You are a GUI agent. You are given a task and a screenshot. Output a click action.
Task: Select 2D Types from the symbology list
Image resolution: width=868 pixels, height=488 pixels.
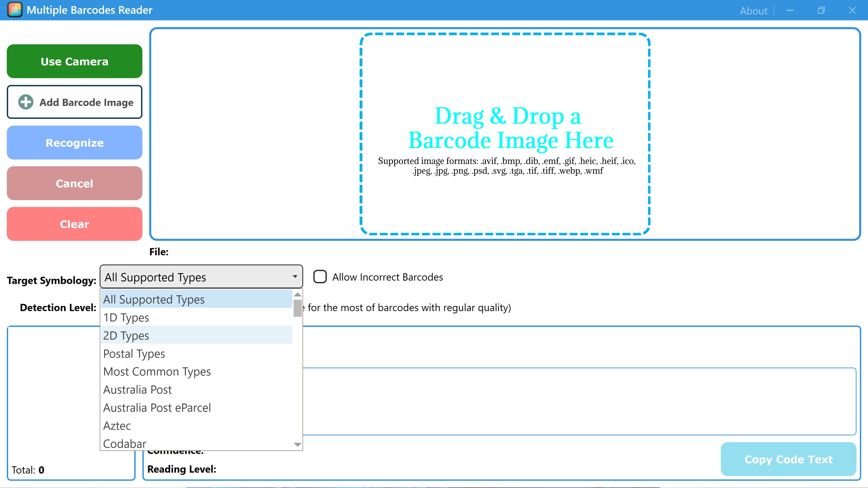tap(126, 335)
